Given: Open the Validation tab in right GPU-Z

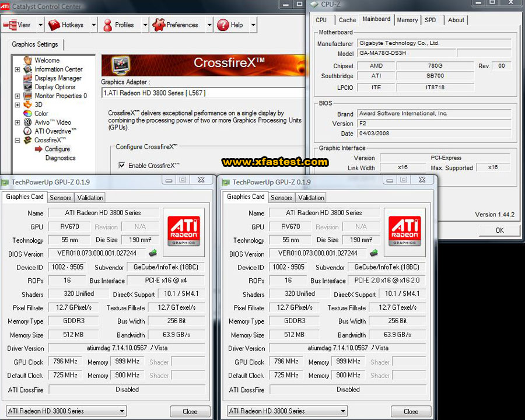Looking at the screenshot, I should [x=311, y=198].
